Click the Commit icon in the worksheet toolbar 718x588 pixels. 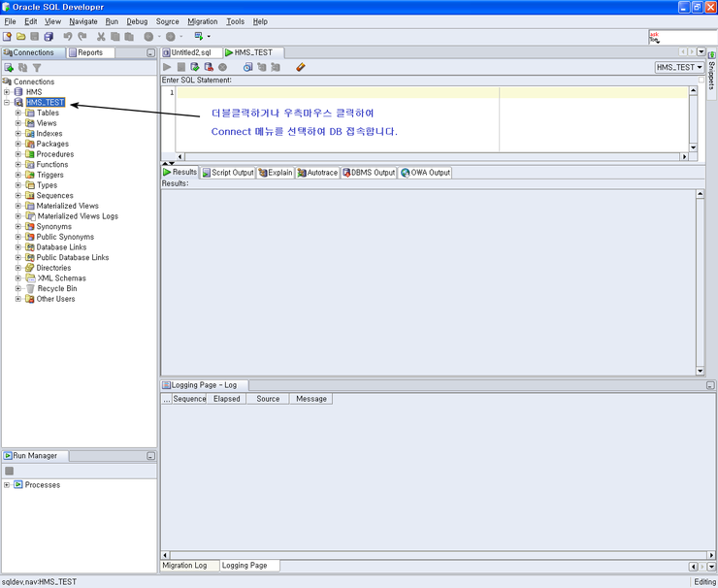195,67
